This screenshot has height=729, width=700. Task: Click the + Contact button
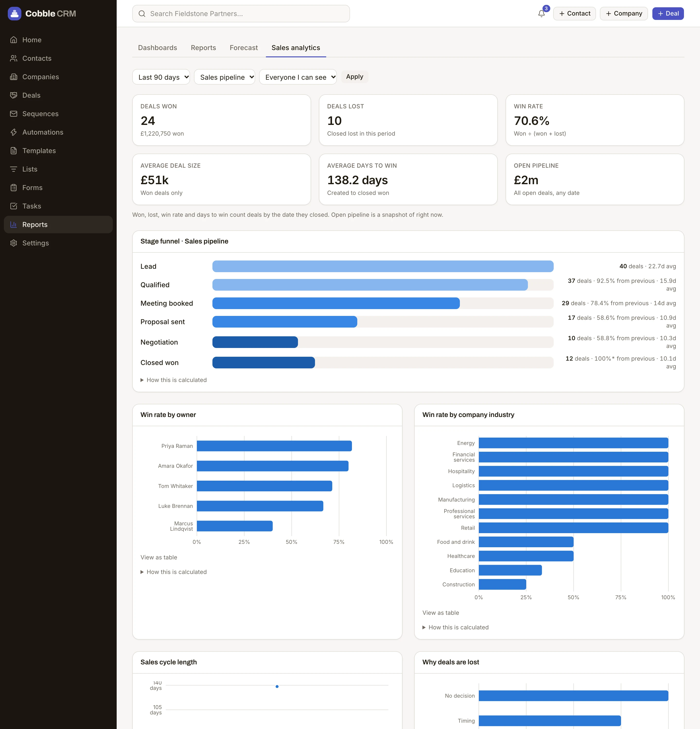click(575, 13)
